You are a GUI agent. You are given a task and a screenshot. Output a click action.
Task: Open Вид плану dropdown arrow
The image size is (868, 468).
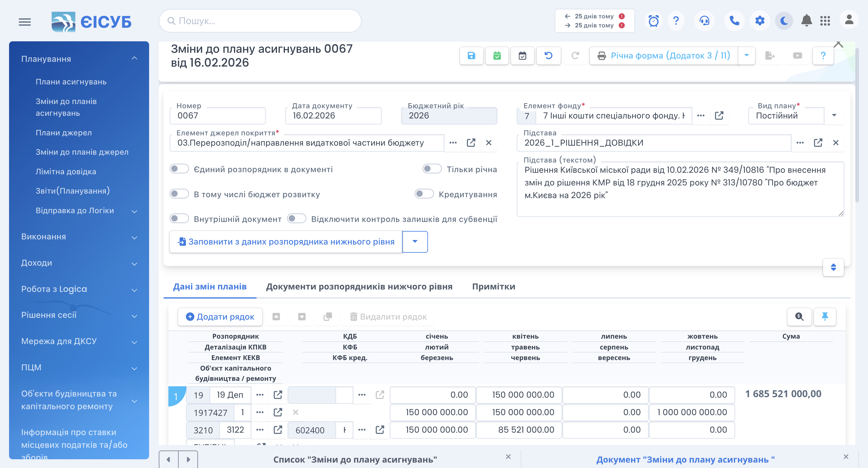point(834,115)
